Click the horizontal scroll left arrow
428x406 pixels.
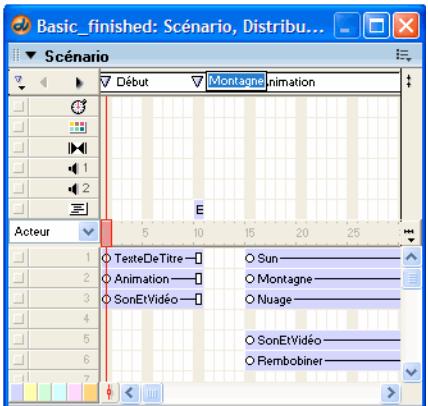129,393
